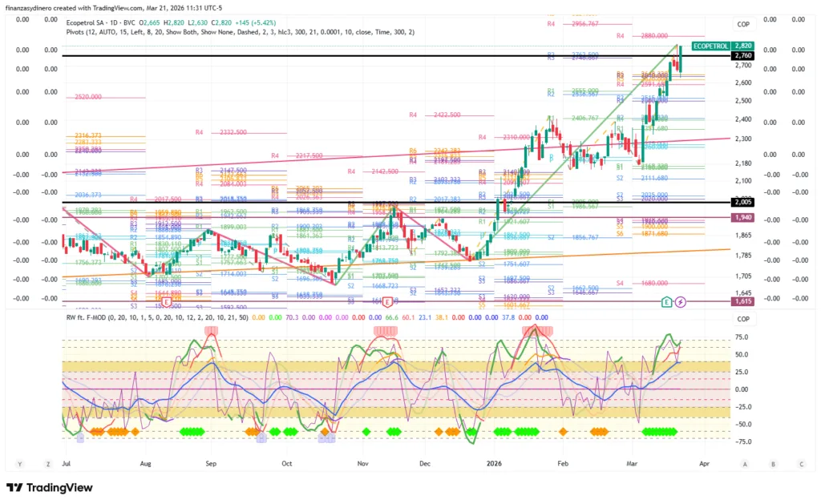
Task: Open the COP selector in the indicator pane
Action: (x=743, y=317)
